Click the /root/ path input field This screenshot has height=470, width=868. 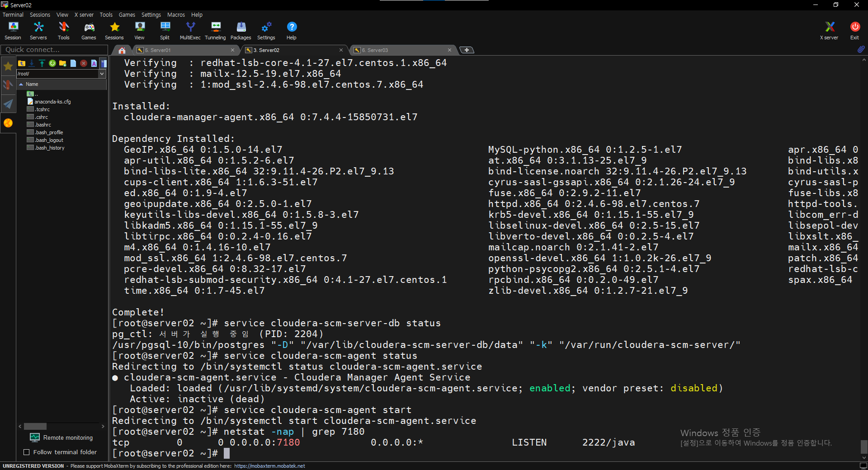click(57, 74)
